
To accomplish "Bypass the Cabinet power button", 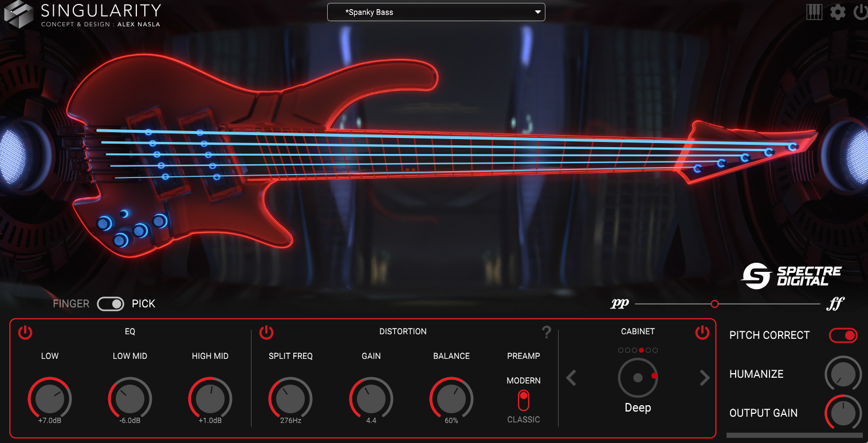I will click(x=702, y=332).
